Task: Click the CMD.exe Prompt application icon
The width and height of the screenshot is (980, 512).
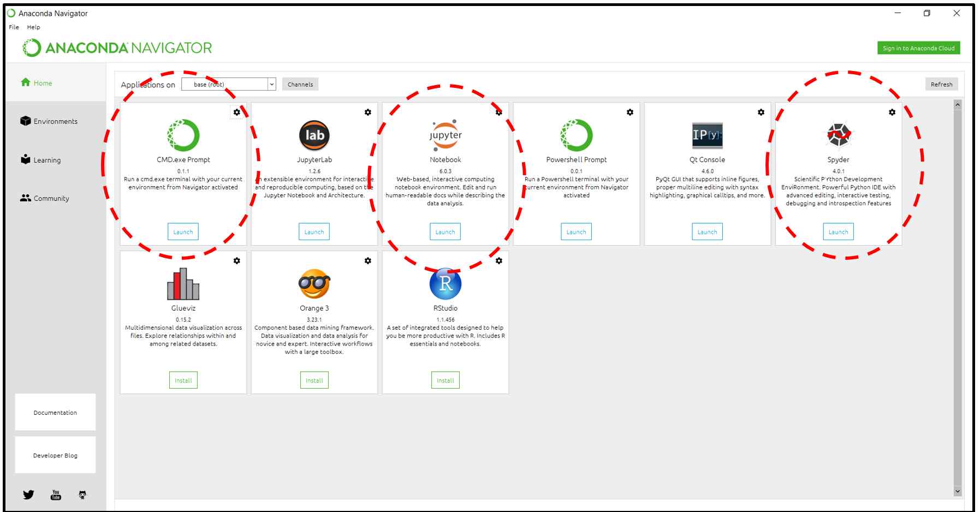Action: point(183,135)
